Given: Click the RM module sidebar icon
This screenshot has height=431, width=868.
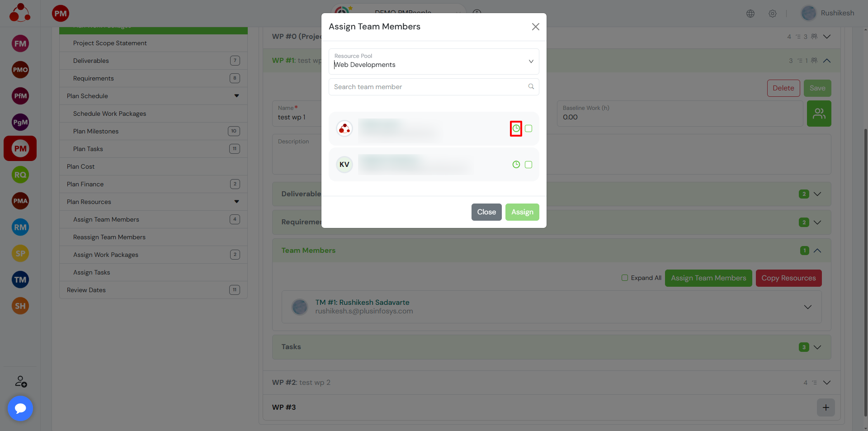Looking at the screenshot, I should pos(20,227).
